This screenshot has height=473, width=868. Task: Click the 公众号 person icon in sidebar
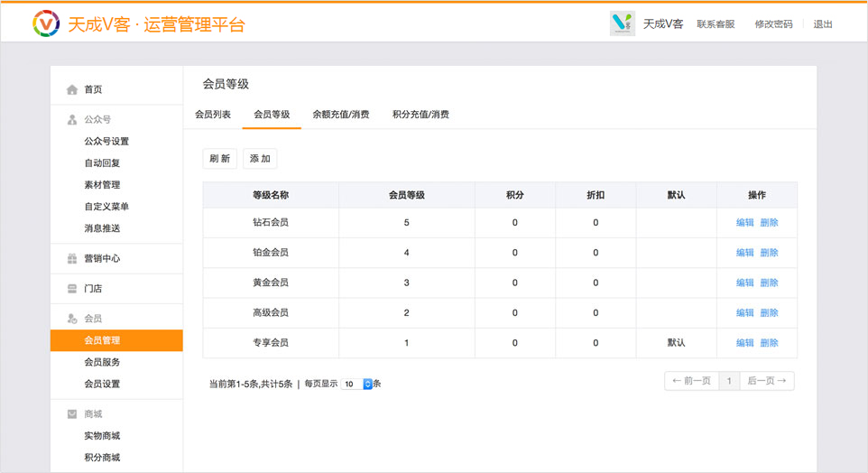coord(72,119)
